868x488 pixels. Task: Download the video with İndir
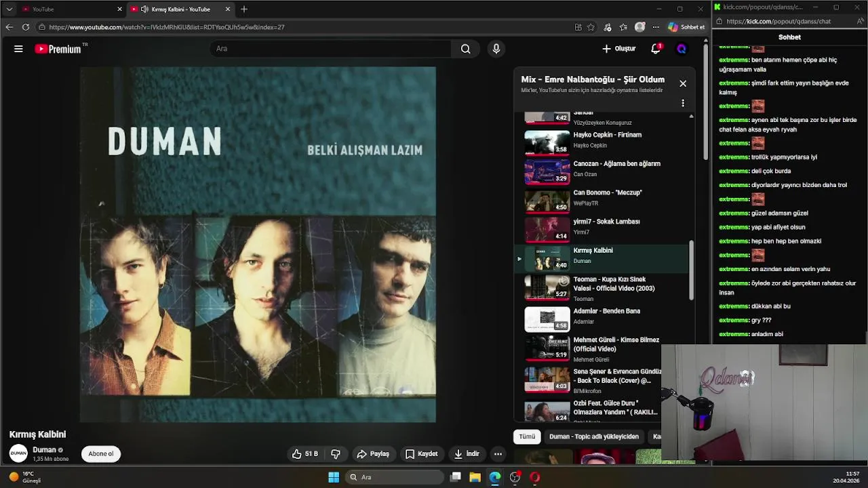467,454
